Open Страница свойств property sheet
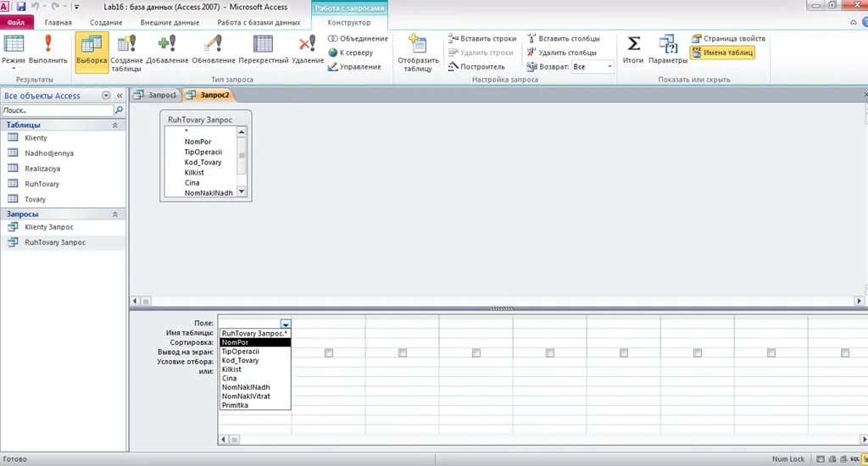 728,39
